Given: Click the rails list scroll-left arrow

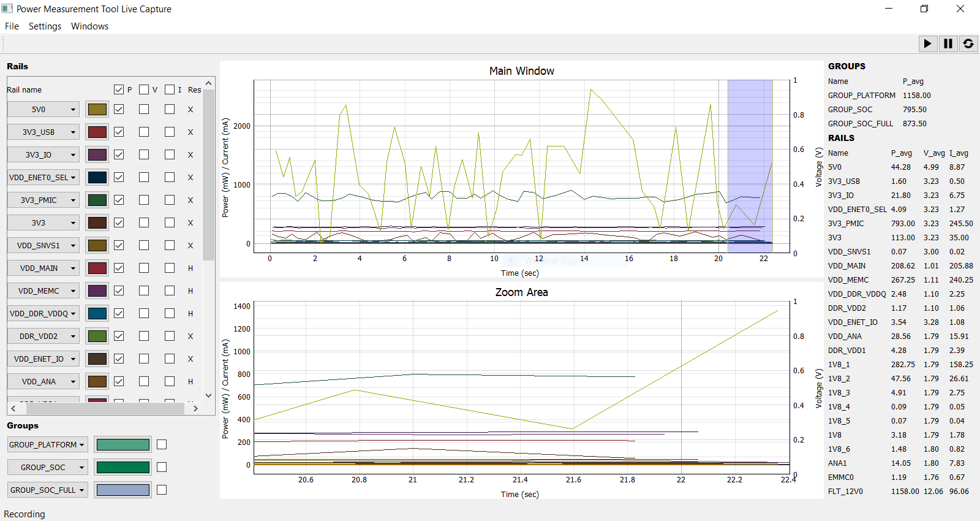Looking at the screenshot, I should click(x=13, y=408).
